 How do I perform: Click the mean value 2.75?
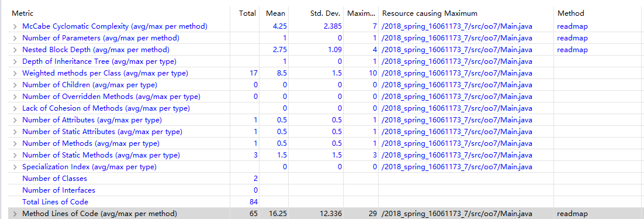coord(279,50)
